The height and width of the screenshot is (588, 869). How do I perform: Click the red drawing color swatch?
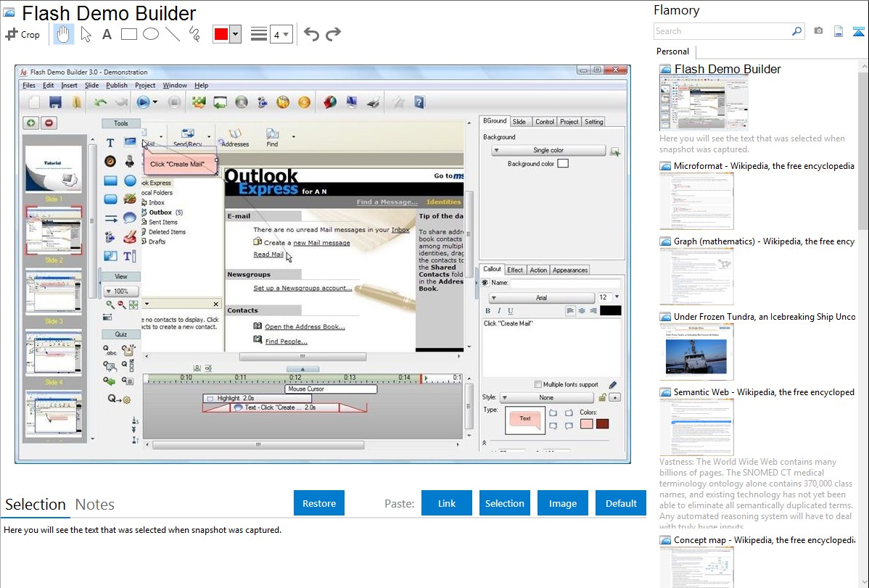pyautogui.click(x=221, y=34)
